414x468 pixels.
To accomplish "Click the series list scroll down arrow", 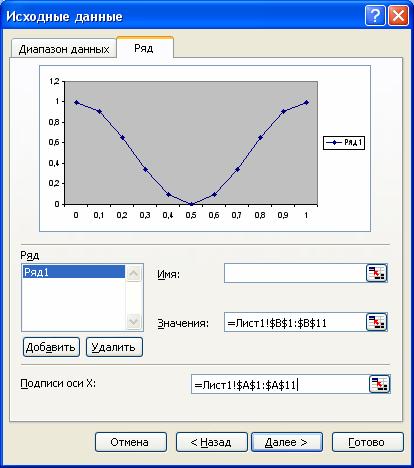I will [134, 322].
